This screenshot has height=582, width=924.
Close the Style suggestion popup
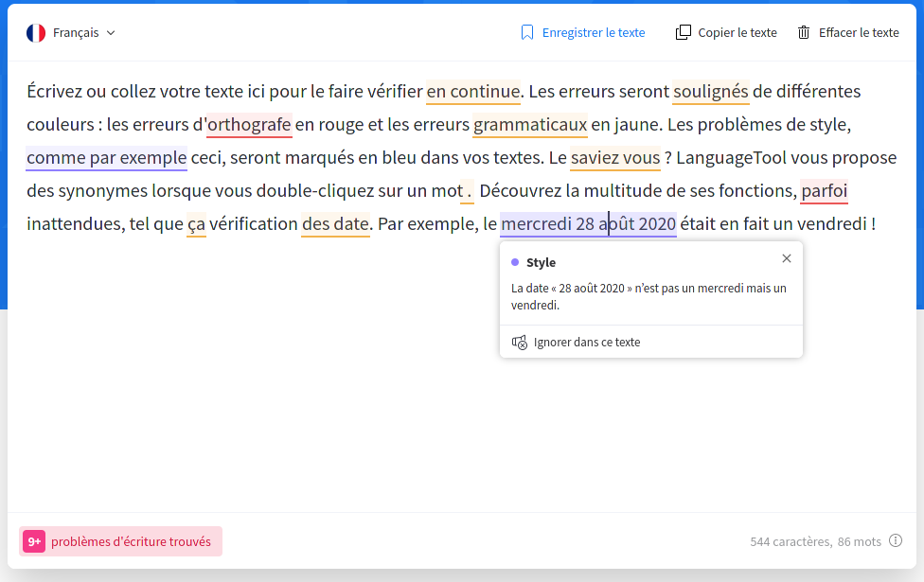pyautogui.click(x=786, y=258)
